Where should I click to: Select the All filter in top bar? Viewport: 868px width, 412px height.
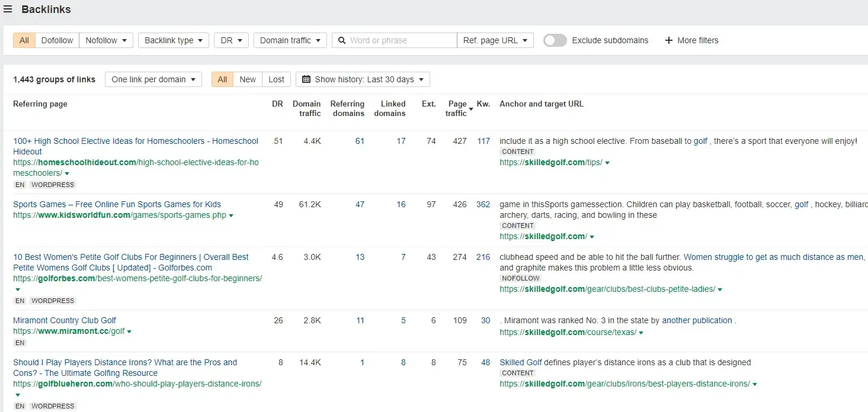click(x=24, y=40)
